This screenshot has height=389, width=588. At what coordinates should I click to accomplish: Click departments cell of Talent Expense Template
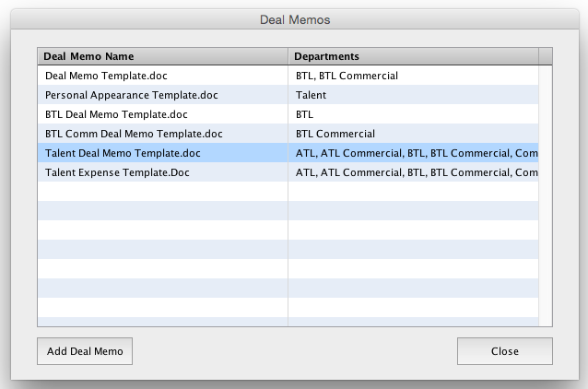click(413, 172)
